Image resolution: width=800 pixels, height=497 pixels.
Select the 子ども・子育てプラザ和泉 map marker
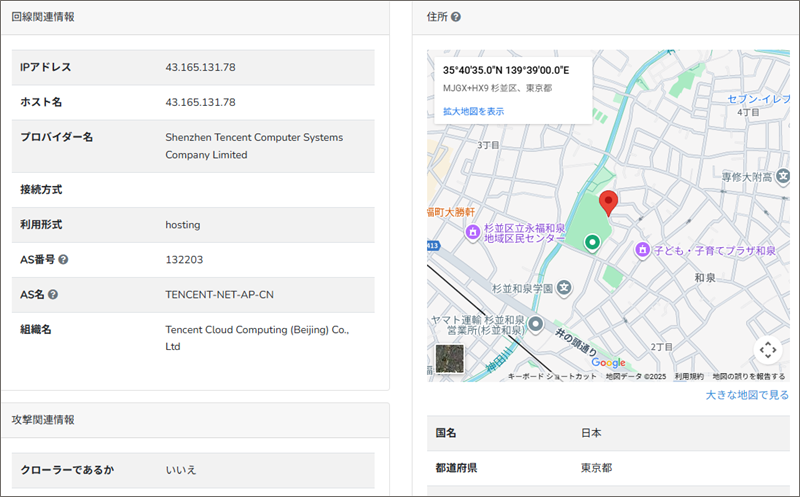point(645,249)
